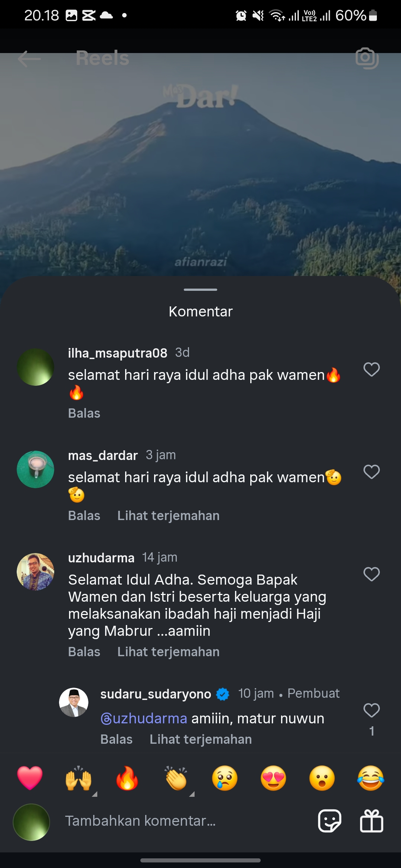Insert the heart-eyes emoji
Screen dimensions: 401x868
pos(273,778)
